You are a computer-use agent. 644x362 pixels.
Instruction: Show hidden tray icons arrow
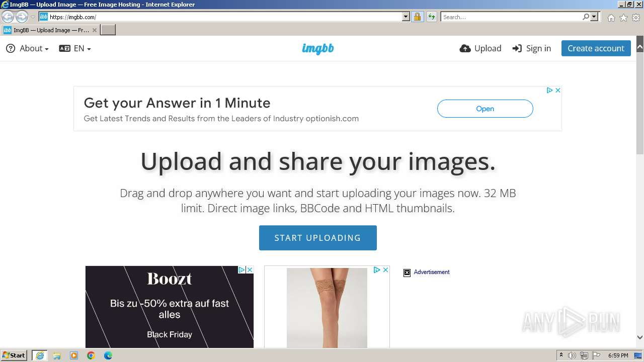tap(561, 355)
